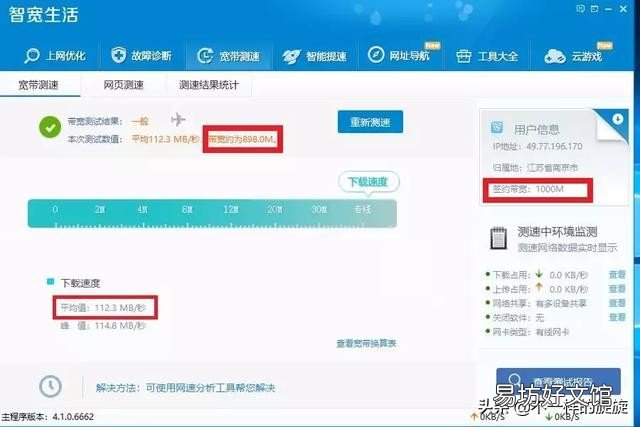Image resolution: width=640 pixels, height=427 pixels.
Task: Click the 下载速度 legend square
Action: pos(51,281)
